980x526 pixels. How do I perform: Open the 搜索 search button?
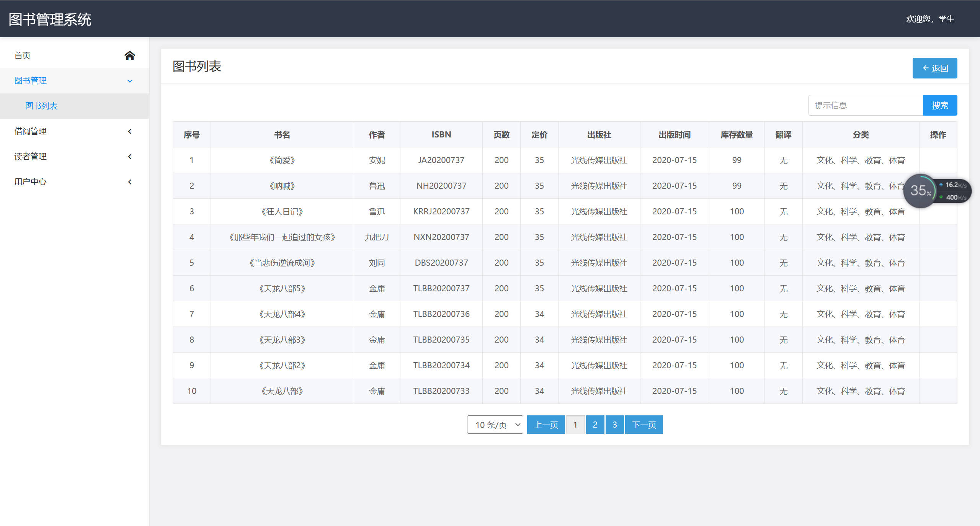coord(940,105)
